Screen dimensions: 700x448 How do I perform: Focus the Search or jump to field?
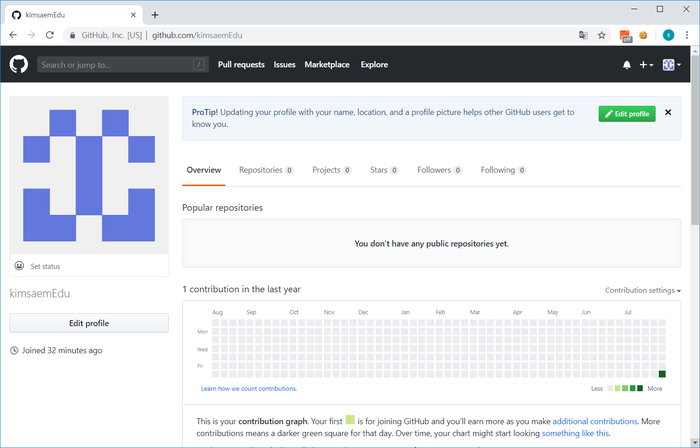pos(122,65)
